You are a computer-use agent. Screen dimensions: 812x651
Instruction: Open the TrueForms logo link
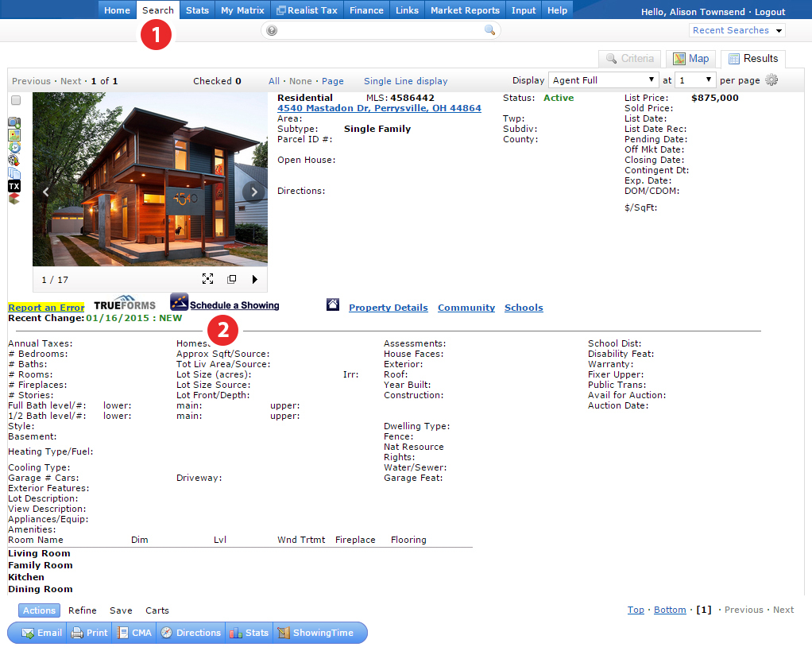click(x=125, y=303)
